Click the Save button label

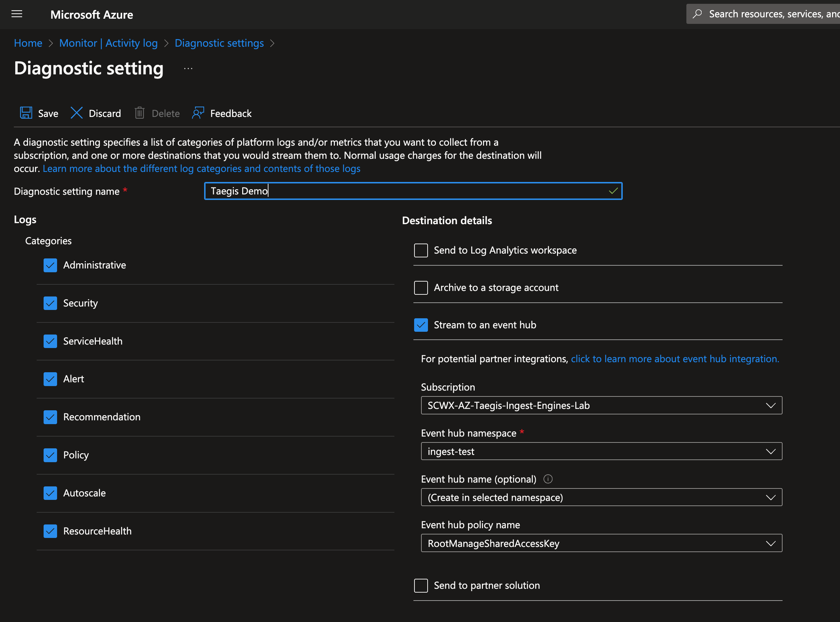(x=48, y=113)
